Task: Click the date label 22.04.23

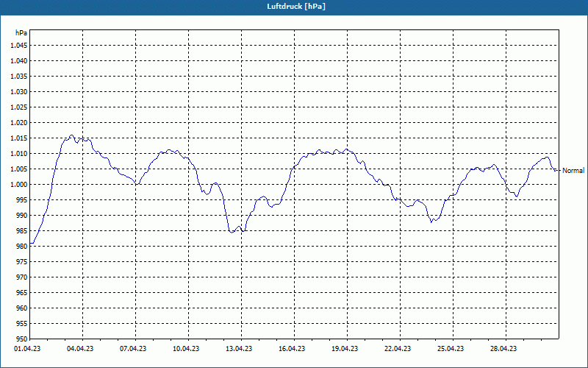Action: 398,349
